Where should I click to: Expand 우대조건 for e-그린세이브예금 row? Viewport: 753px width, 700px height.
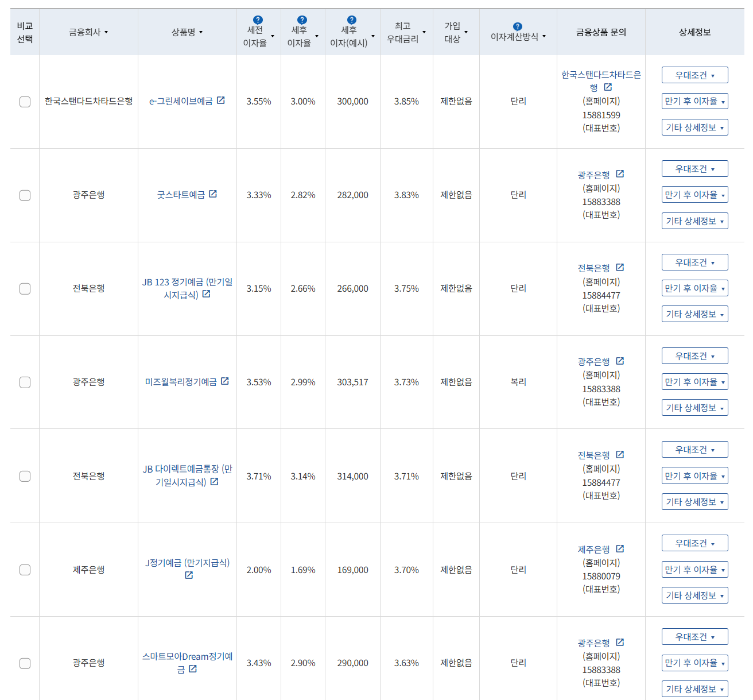click(x=694, y=75)
